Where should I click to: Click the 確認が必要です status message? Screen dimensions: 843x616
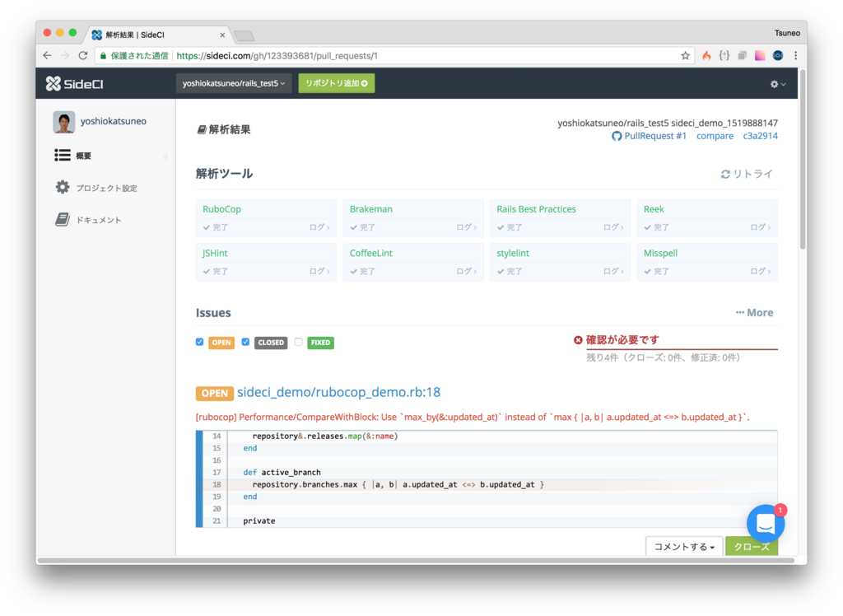point(622,340)
